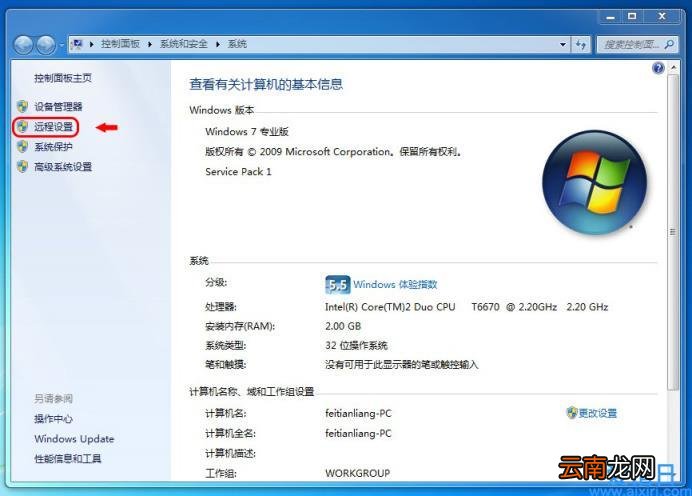
Task: Click shield icon next to 高级系统设置
Action: click(x=22, y=166)
